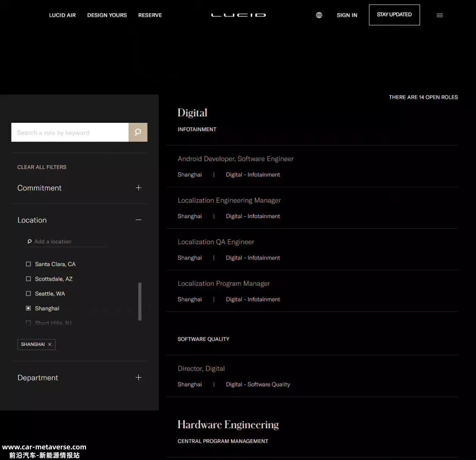Click Digital - Software Quality label
Viewport: 476px width, 460px height.
point(258,385)
